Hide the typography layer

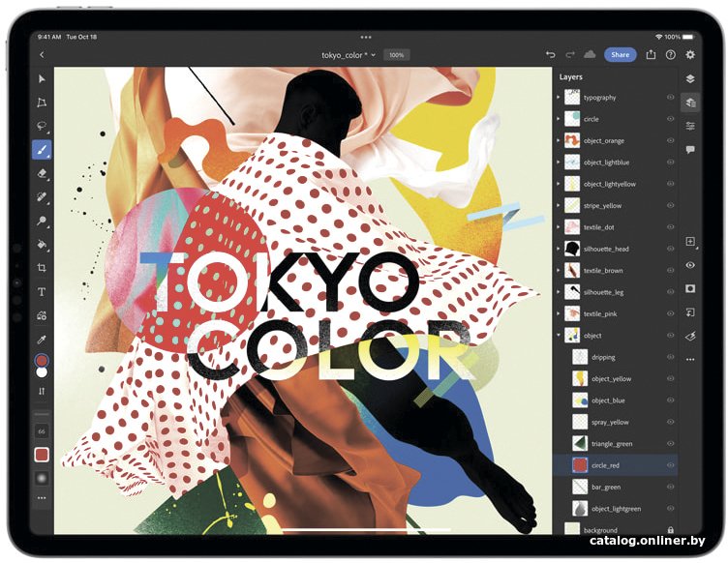[670, 98]
